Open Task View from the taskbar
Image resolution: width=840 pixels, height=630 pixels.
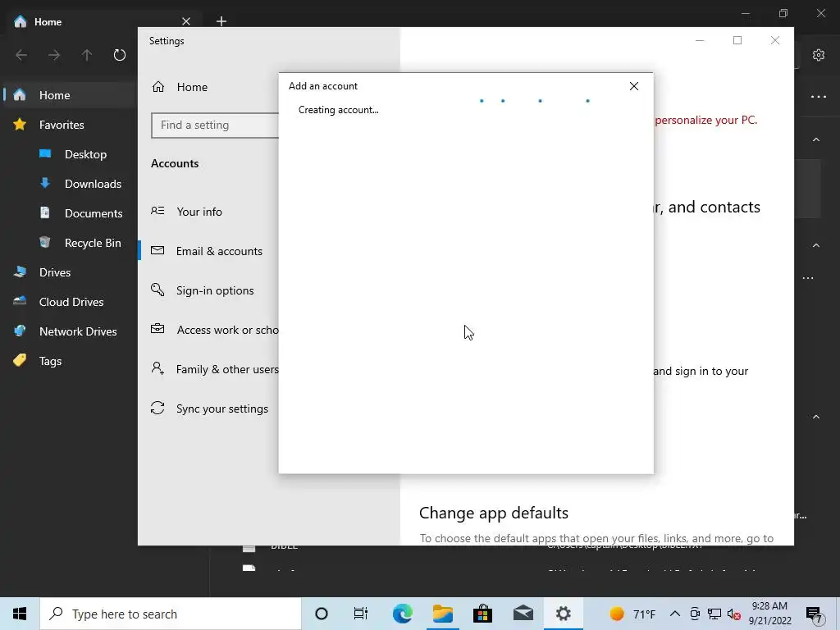pyautogui.click(x=361, y=614)
